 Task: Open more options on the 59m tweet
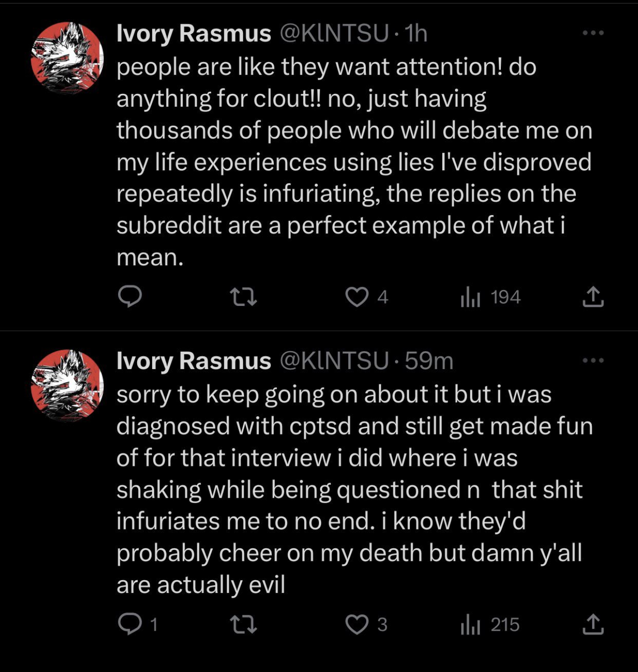click(x=593, y=360)
